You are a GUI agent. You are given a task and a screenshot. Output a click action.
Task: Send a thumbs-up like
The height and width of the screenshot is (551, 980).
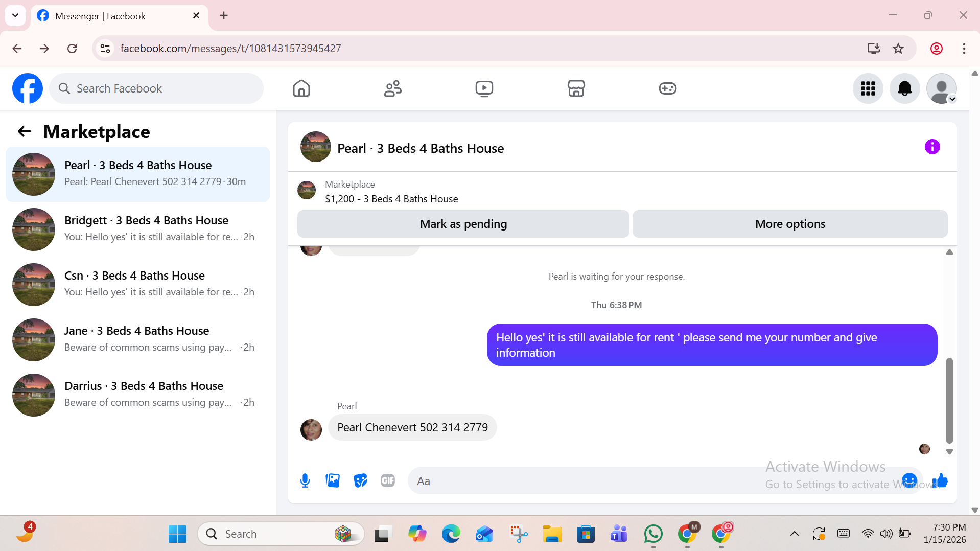940,480
